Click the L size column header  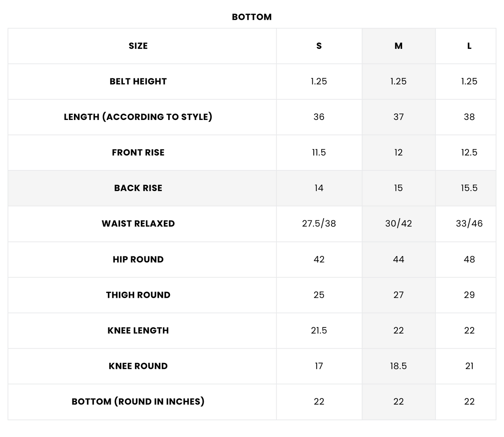[x=469, y=46]
